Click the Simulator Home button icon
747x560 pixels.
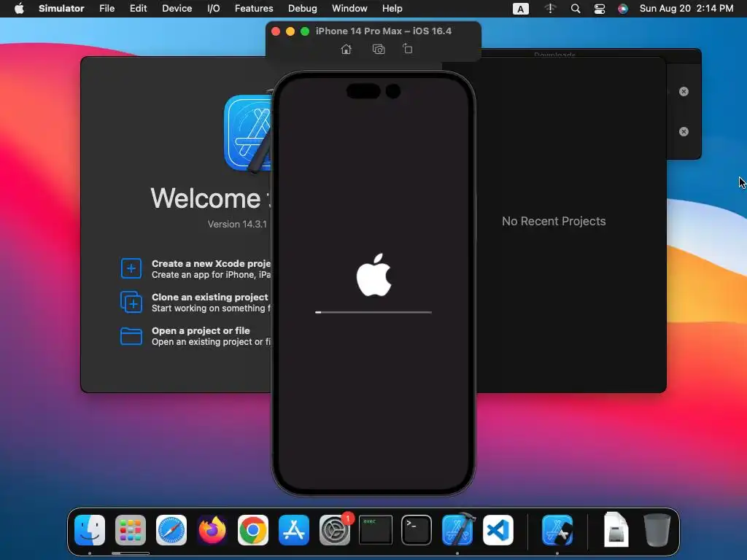(x=347, y=49)
